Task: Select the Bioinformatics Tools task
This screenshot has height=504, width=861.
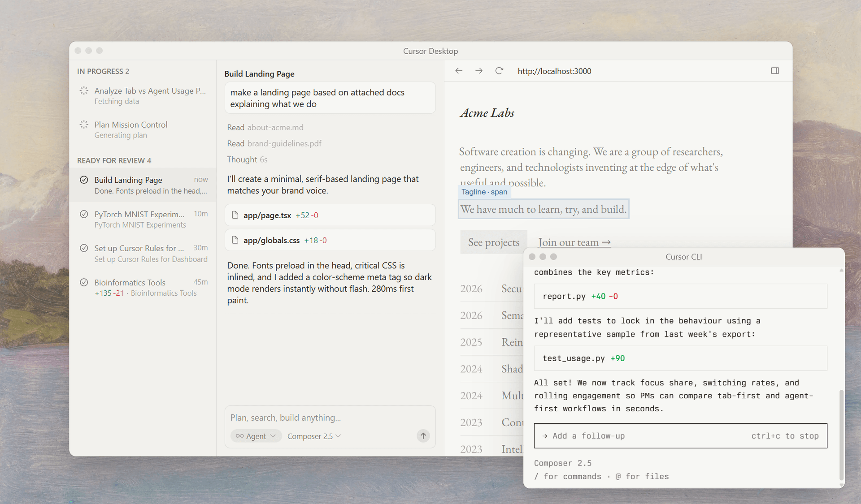Action: 143,287
